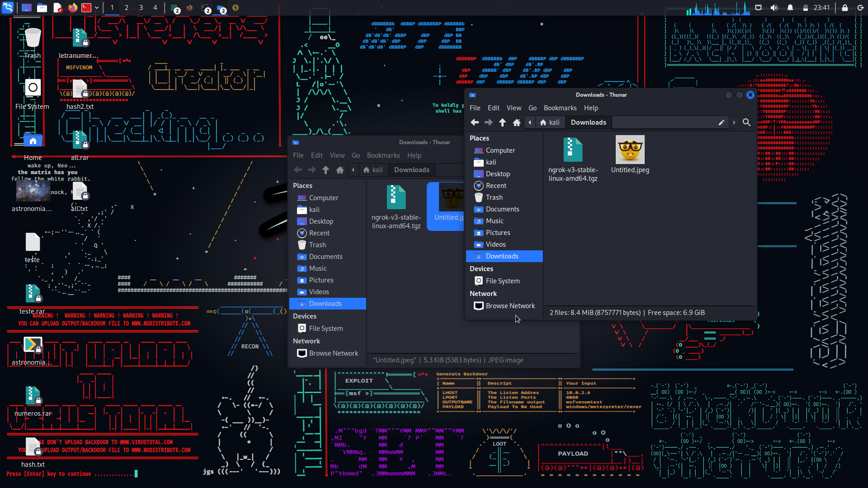Viewport: 868px width, 488px height.
Task: Click Browse Network in front Thunar sidebar
Action: 504,306
